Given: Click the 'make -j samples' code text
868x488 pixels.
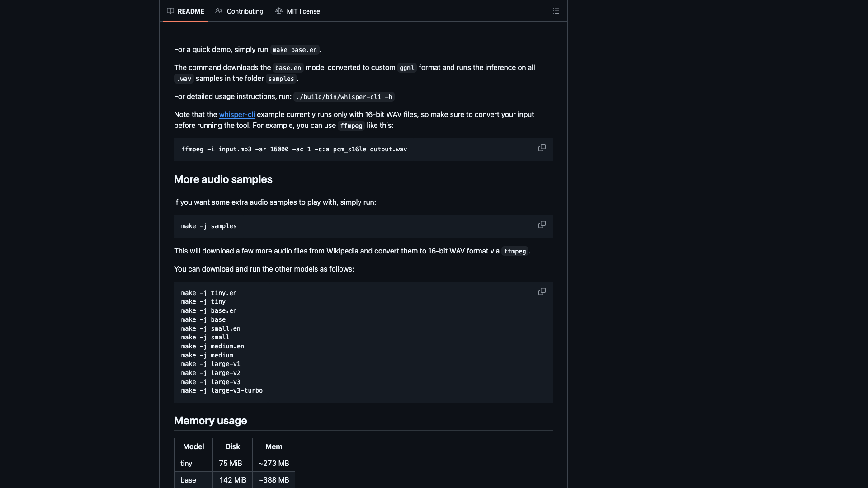Looking at the screenshot, I should [x=209, y=226].
